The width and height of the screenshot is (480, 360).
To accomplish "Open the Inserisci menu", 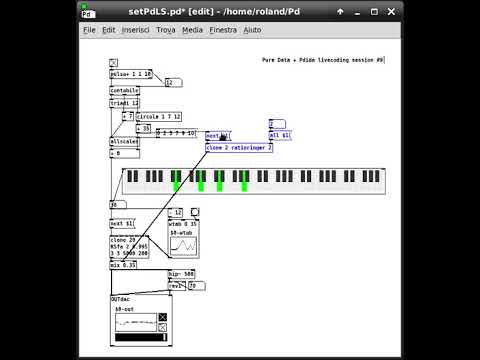I will [x=135, y=30].
